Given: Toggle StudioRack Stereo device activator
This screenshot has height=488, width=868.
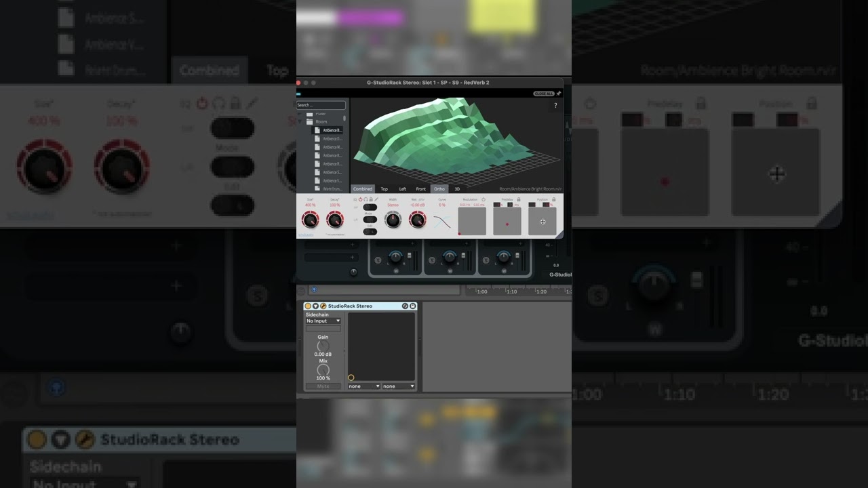Looking at the screenshot, I should pos(308,306).
